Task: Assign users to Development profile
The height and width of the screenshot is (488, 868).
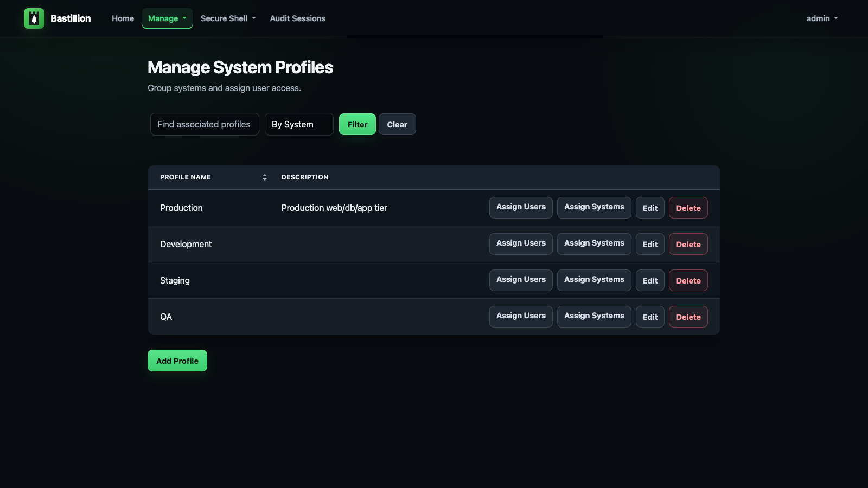Action: coord(521,244)
